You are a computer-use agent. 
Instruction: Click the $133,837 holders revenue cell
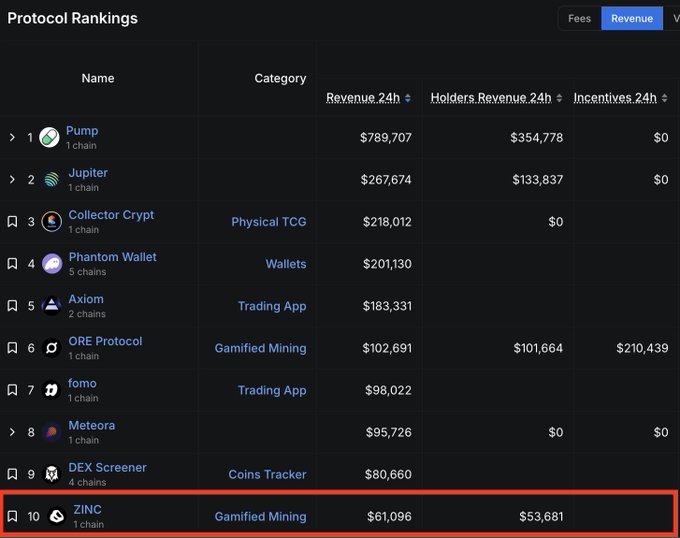(x=538, y=179)
